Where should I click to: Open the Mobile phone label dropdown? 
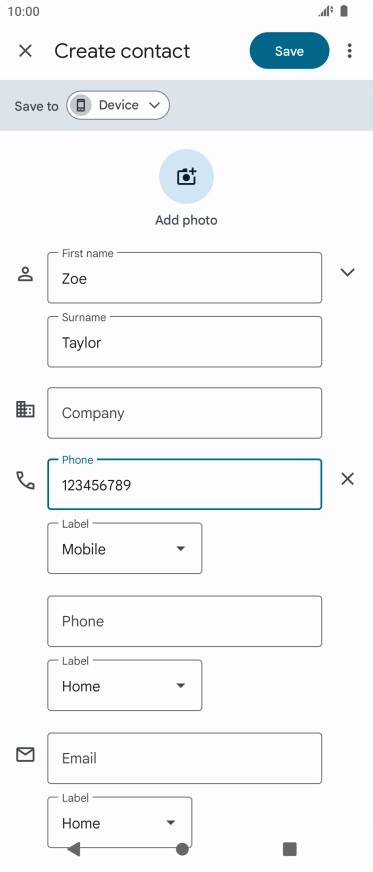click(125, 549)
